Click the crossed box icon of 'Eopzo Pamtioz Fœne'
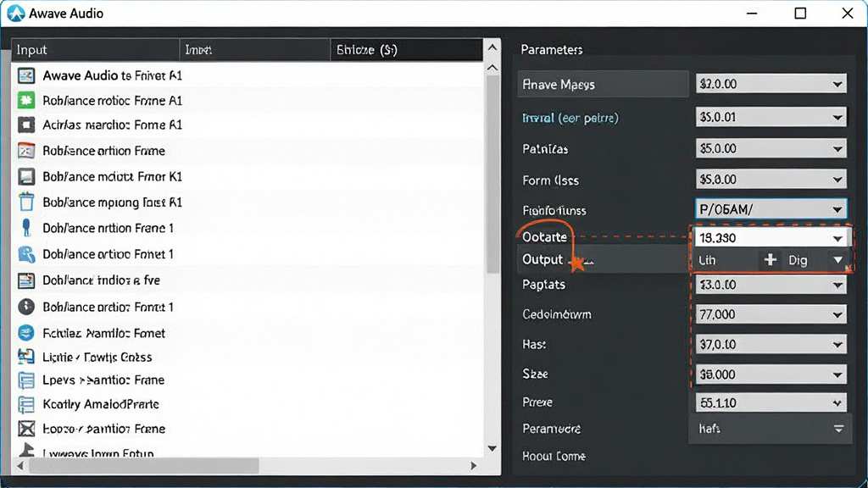This screenshot has width=868, height=488. (x=26, y=429)
